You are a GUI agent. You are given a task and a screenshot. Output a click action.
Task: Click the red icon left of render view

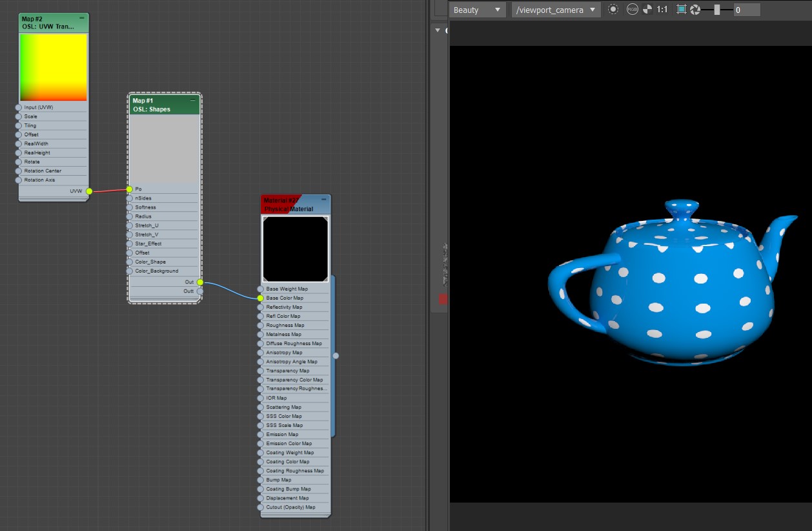click(443, 298)
